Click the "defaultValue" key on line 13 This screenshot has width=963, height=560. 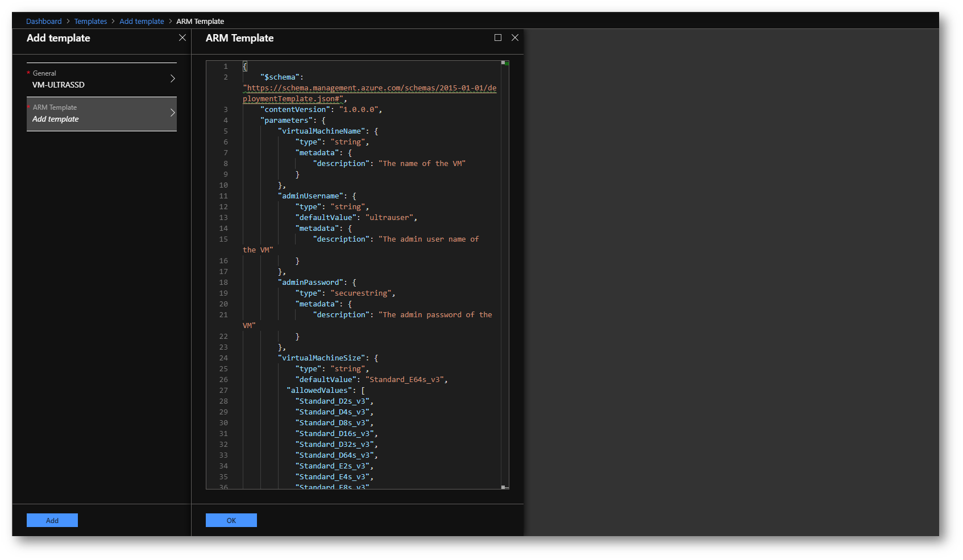326,218
